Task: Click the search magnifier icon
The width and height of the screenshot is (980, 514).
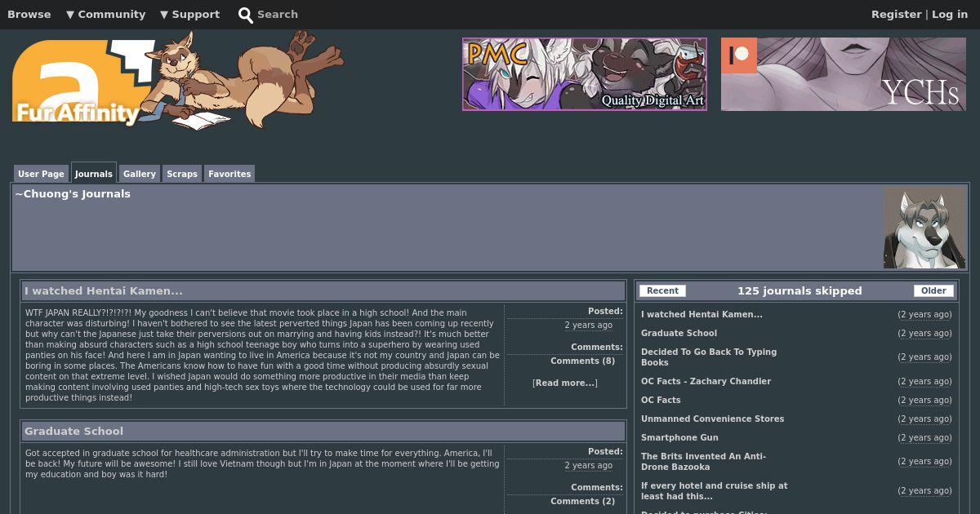Action: pos(245,15)
